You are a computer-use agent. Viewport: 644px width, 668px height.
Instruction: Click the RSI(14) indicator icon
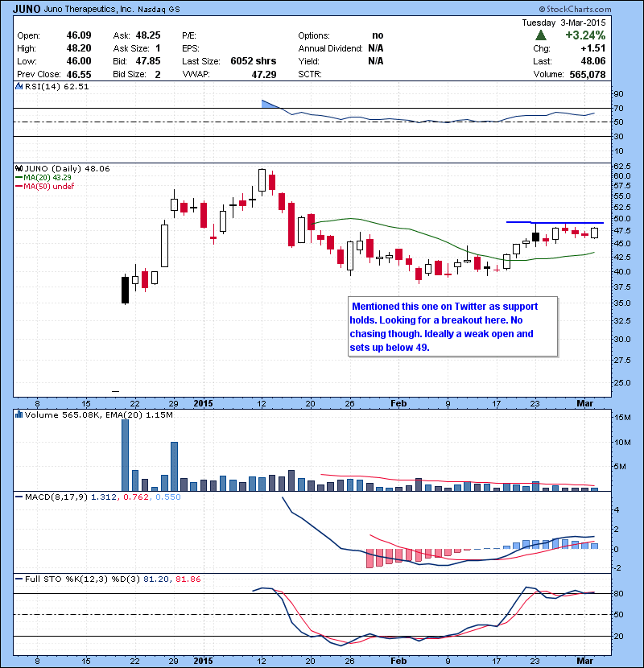click(x=19, y=86)
